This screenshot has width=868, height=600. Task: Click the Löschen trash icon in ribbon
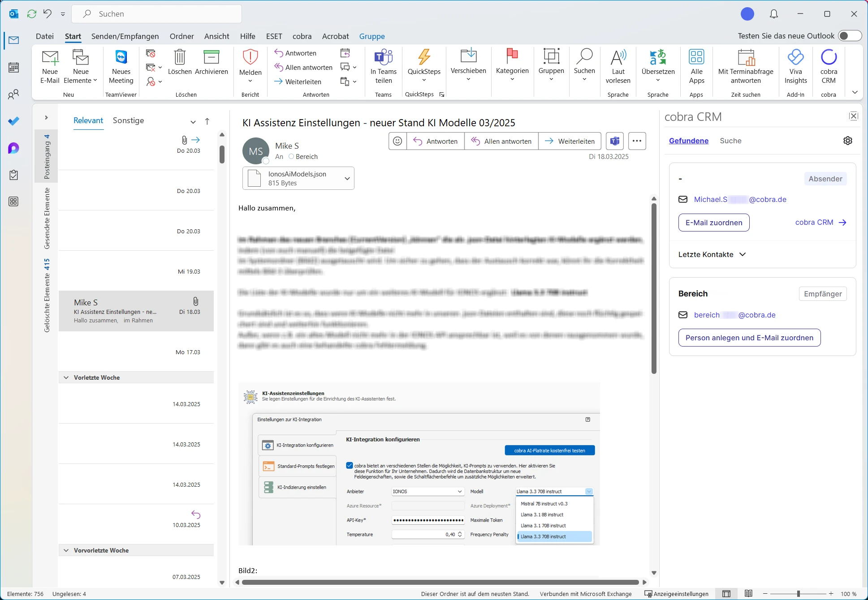pos(180,57)
